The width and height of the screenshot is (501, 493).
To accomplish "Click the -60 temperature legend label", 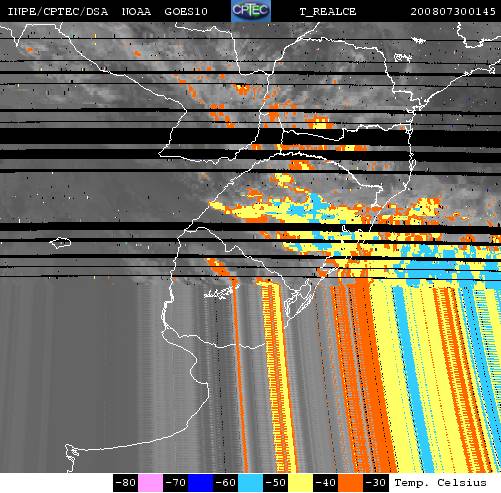I will [225, 483].
